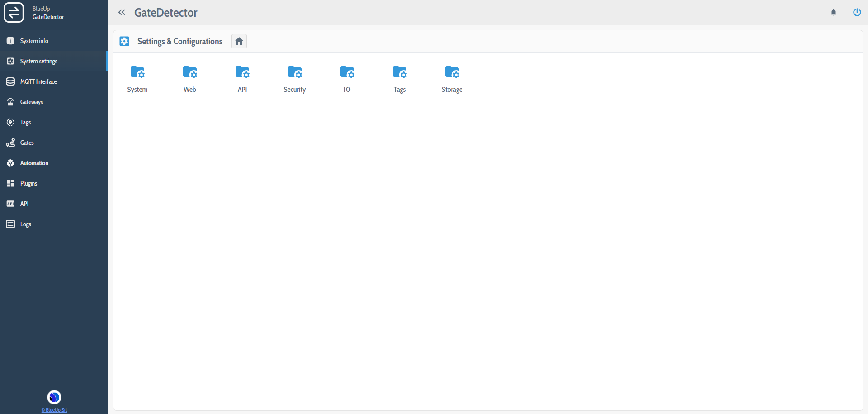This screenshot has height=414, width=868.
Task: Open the Automation section
Action: (x=34, y=163)
